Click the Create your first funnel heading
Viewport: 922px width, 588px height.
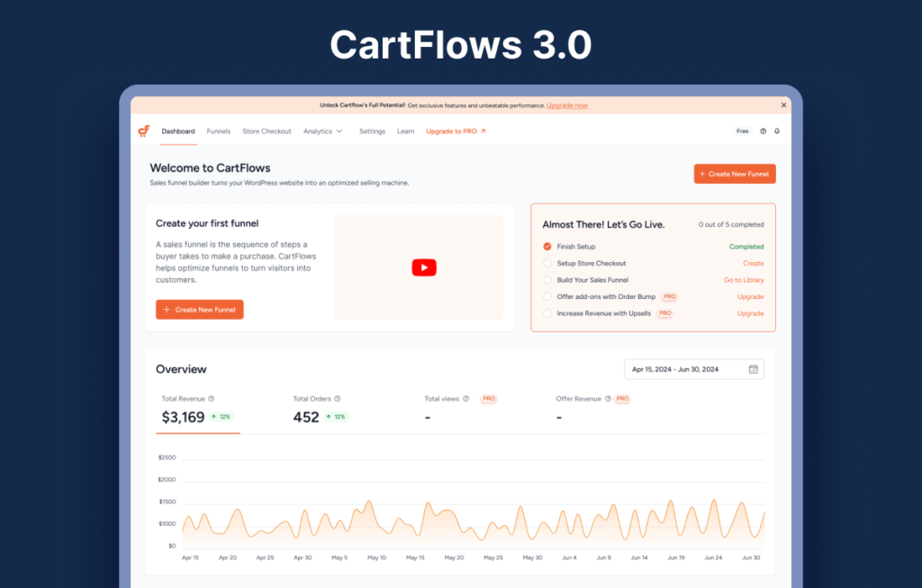[x=207, y=223]
